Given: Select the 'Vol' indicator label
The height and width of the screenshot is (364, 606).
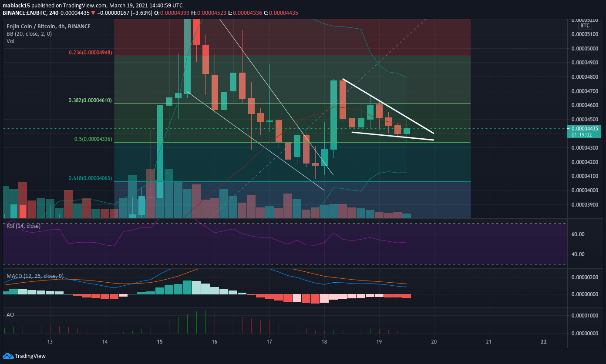Looking at the screenshot, I should pos(10,41).
